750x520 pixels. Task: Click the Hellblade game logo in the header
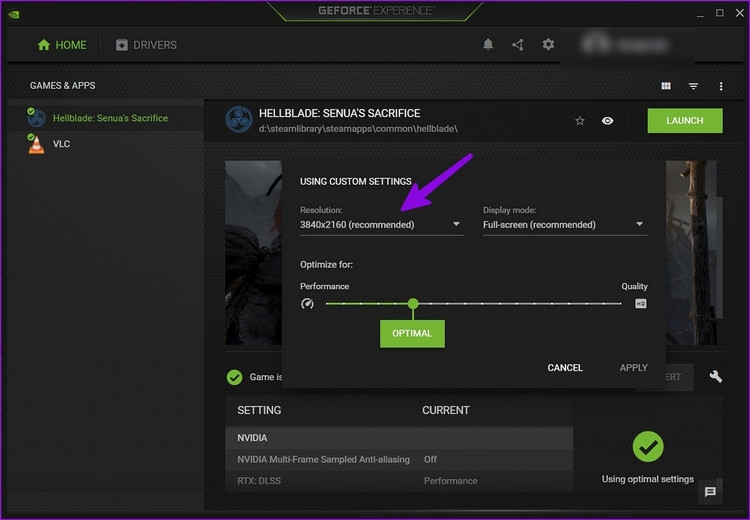[x=239, y=119]
